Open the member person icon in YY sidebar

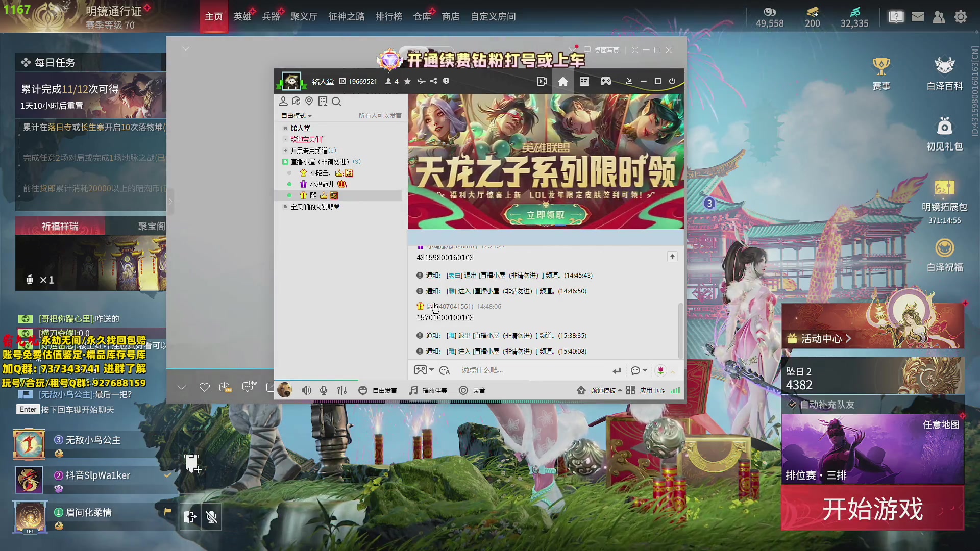[x=283, y=101]
